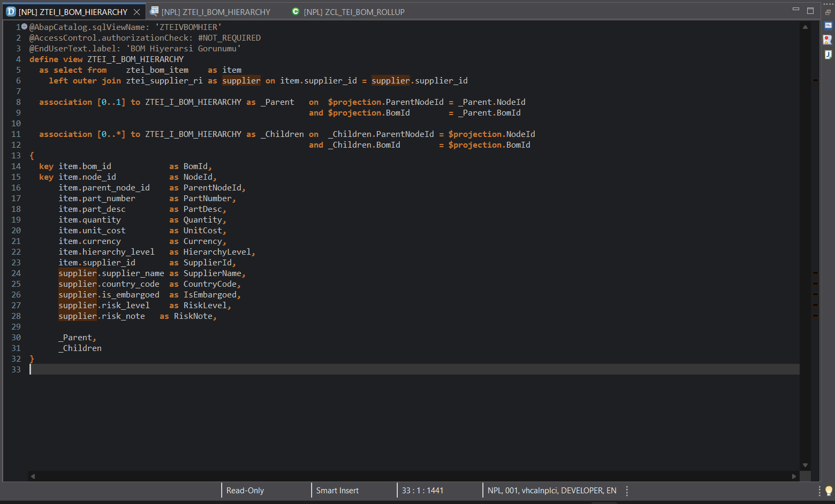Click supplier.supplier_name on line 24

111,273
